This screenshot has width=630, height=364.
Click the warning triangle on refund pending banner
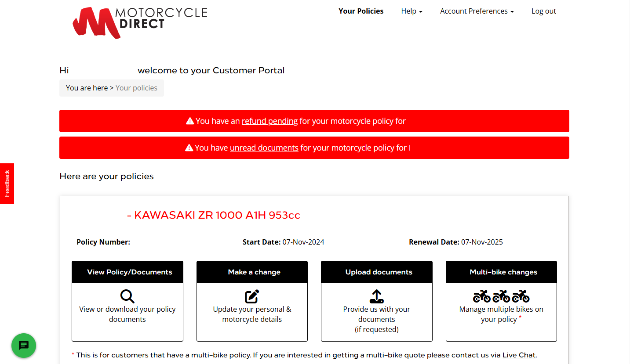pos(190,121)
